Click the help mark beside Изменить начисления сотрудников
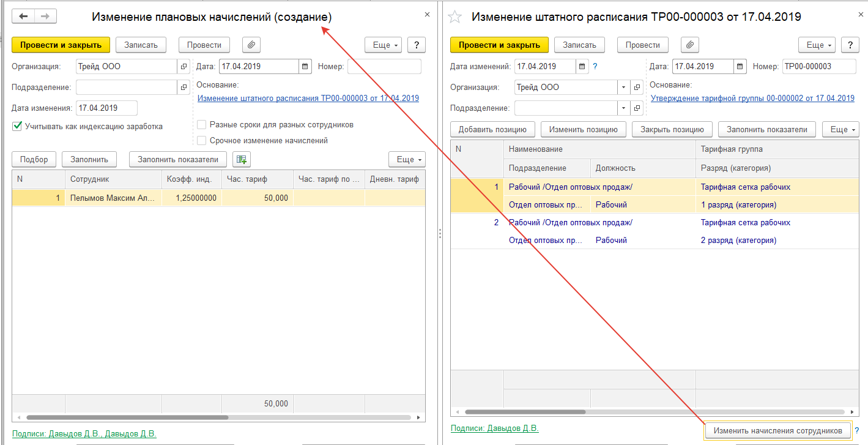 pos(857,430)
